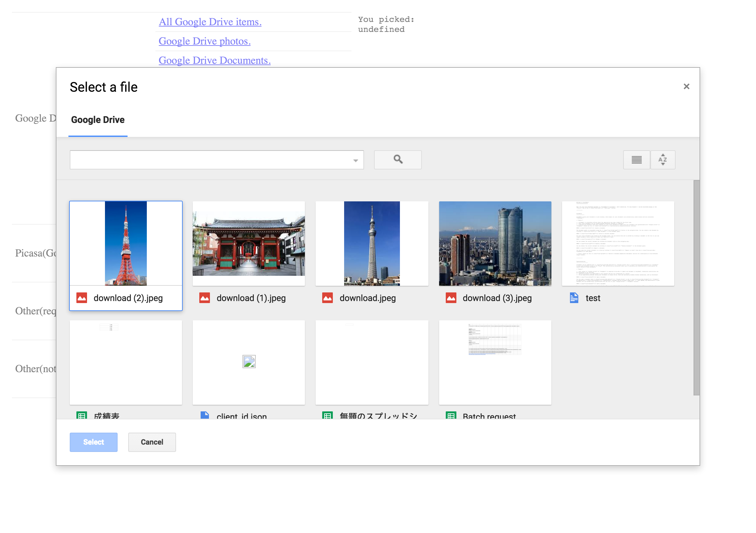The height and width of the screenshot is (533, 756).
Task: Open the All Google Drive items link
Action: pyautogui.click(x=210, y=22)
